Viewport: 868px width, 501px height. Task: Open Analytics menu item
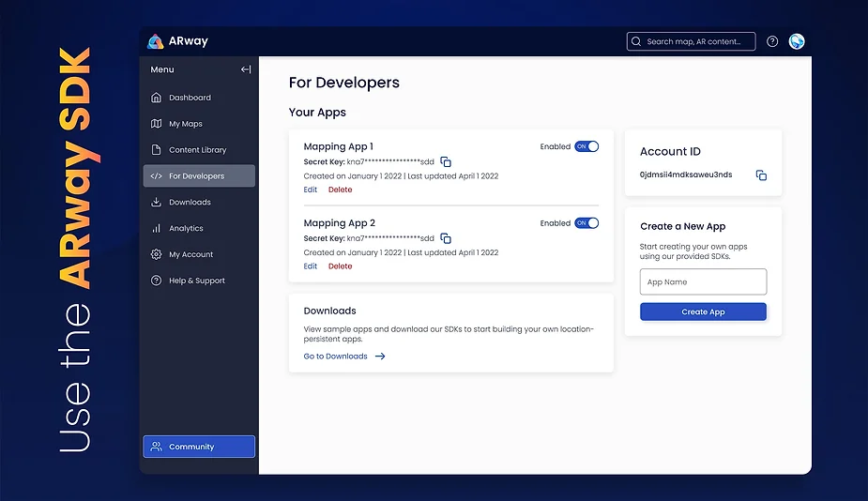[199, 228]
